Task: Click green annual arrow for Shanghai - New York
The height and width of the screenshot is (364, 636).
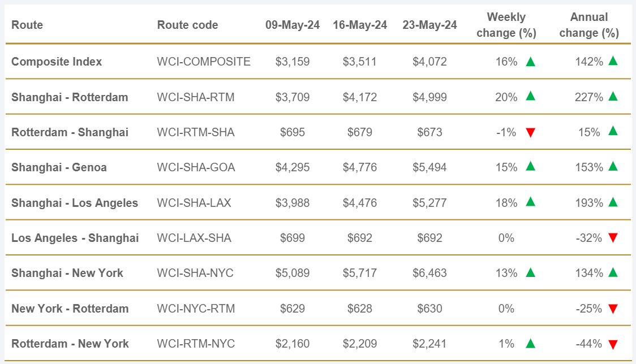Action: 613,272
